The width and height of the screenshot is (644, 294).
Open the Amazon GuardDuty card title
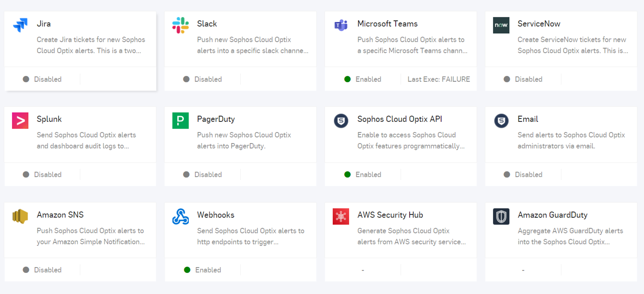point(552,215)
